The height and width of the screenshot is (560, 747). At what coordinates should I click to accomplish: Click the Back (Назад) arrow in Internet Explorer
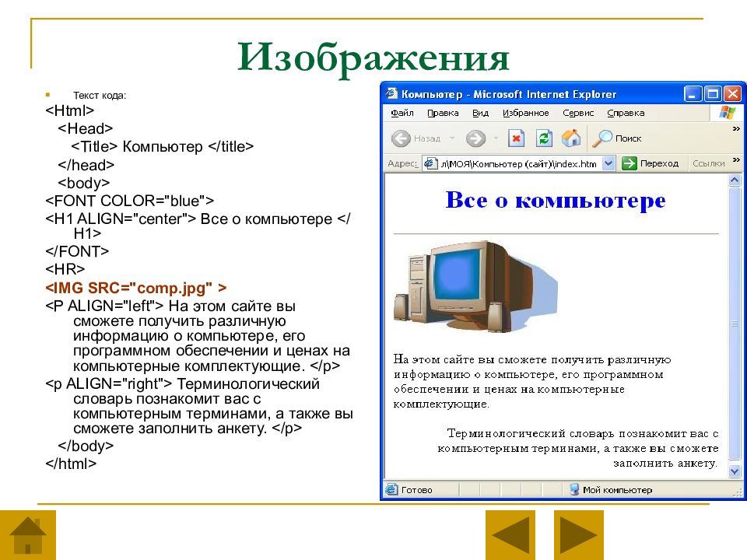pos(401,138)
